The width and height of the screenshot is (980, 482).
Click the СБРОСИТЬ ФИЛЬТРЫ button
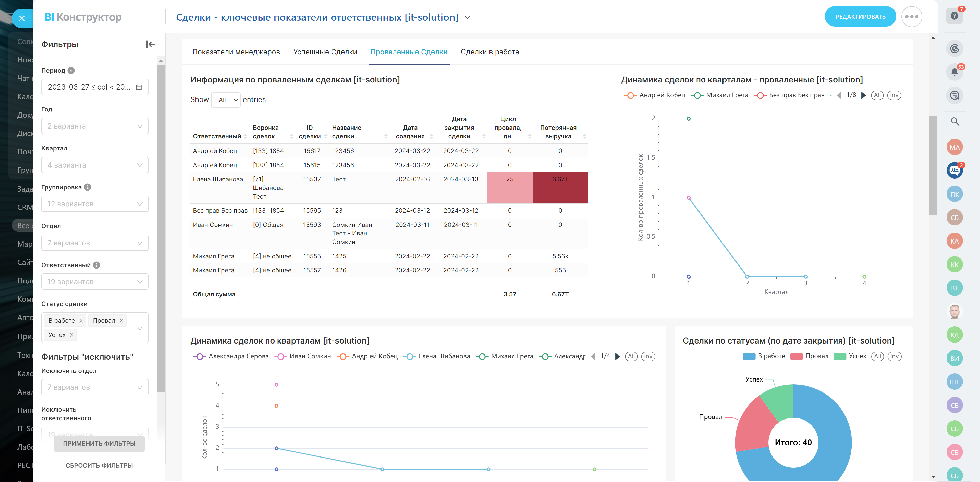coord(99,466)
